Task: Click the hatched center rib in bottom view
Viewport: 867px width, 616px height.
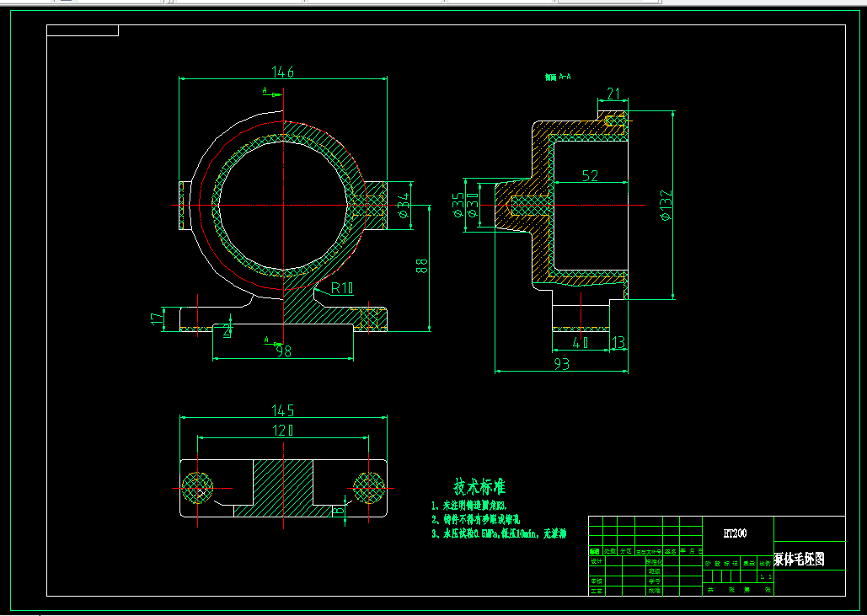Action: point(283,488)
